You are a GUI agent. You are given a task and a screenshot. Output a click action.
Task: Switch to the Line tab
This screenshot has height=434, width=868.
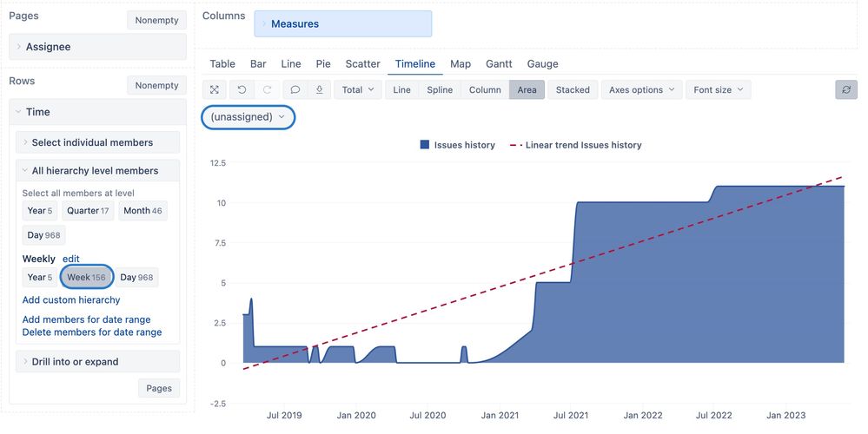(290, 64)
